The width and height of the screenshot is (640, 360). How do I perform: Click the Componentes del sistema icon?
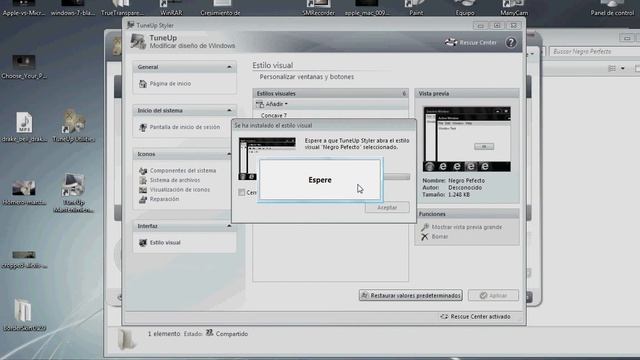[142, 171]
